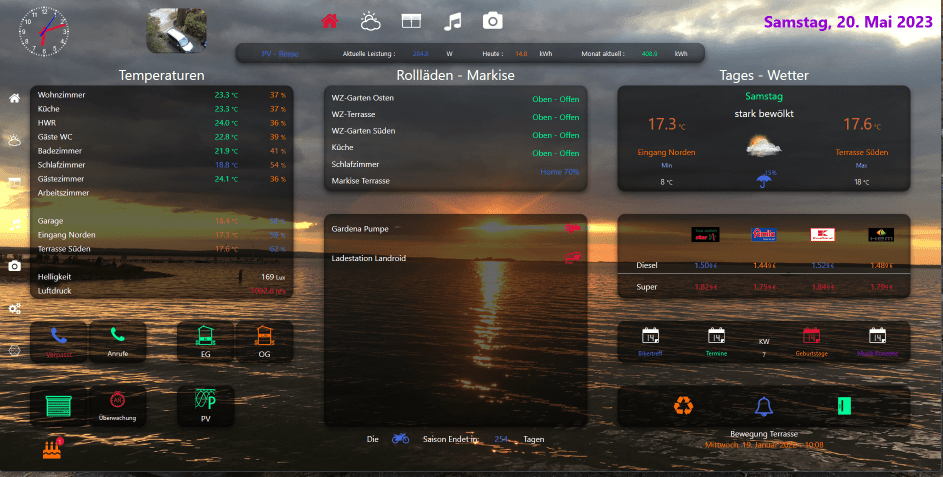Select the camera icon in left sidebar
943x477 pixels.
(x=14, y=266)
